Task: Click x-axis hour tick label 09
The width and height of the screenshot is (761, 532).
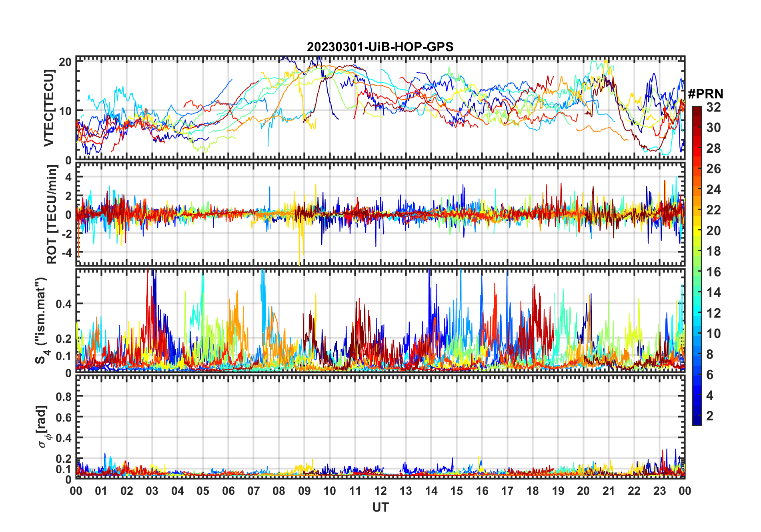Action: 304,491
